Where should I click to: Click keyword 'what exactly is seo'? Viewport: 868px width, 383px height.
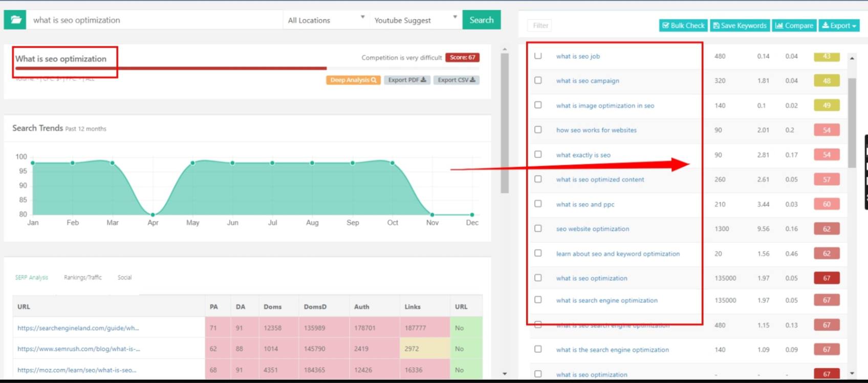pos(583,155)
